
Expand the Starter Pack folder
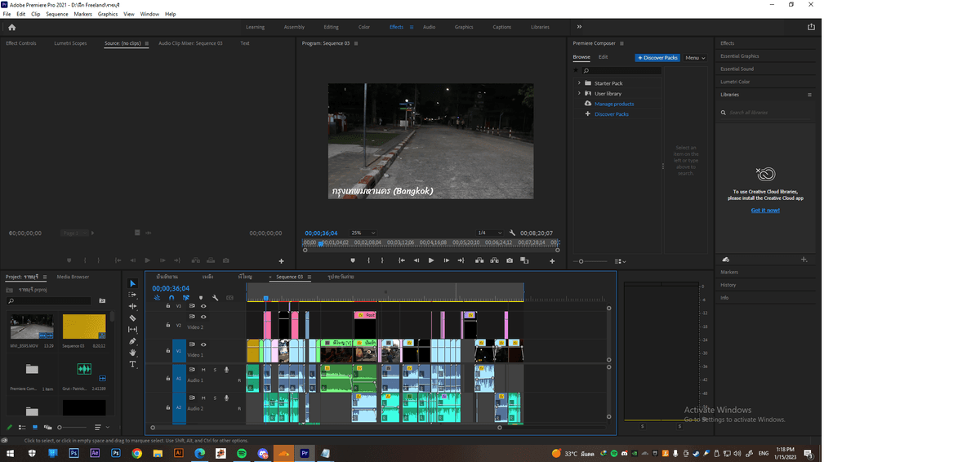[579, 83]
